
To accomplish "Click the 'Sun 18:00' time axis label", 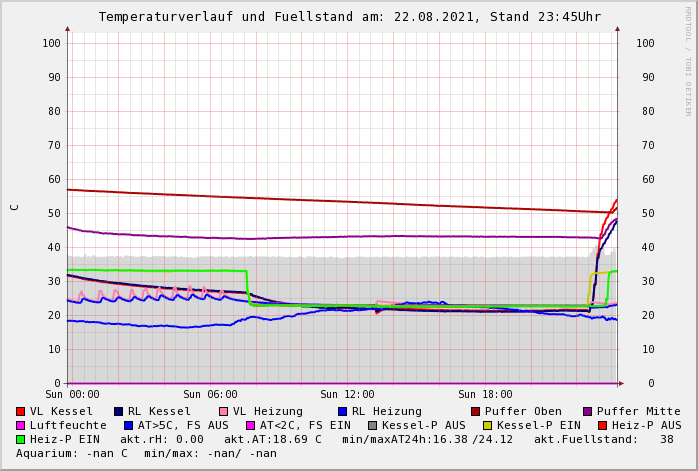I will pyautogui.click(x=485, y=395).
